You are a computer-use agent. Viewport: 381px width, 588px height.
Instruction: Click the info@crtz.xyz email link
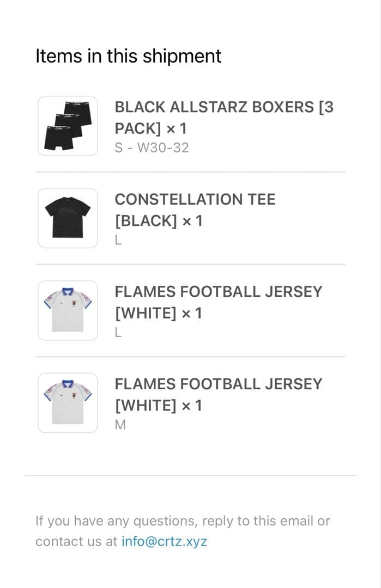[164, 541]
